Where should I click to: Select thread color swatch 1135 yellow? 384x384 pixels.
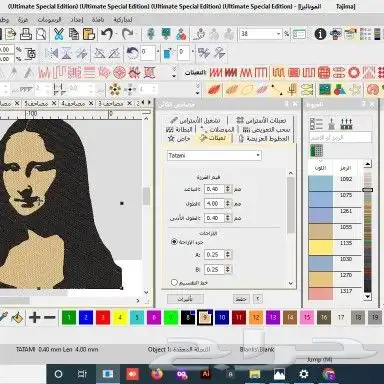point(321,247)
